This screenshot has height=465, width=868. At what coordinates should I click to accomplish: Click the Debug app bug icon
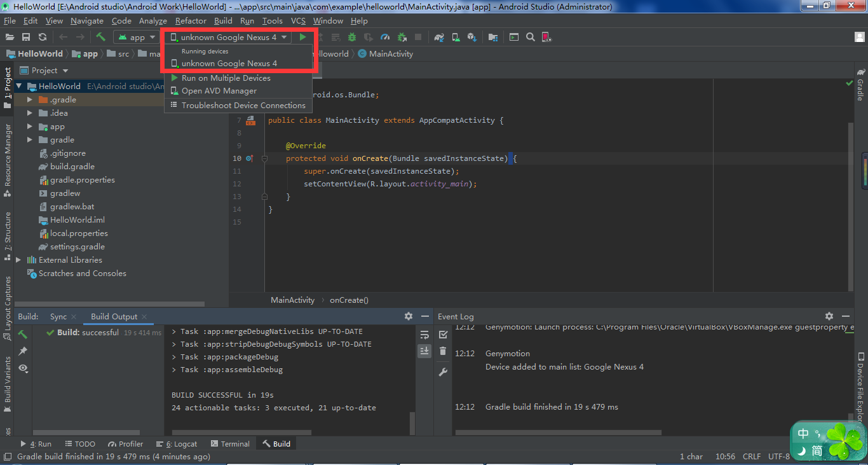tap(351, 38)
